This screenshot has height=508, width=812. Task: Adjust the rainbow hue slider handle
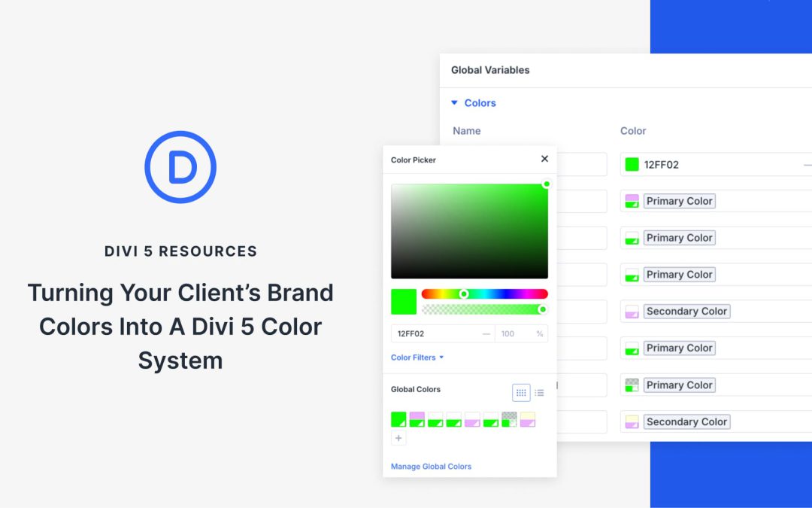[464, 294]
